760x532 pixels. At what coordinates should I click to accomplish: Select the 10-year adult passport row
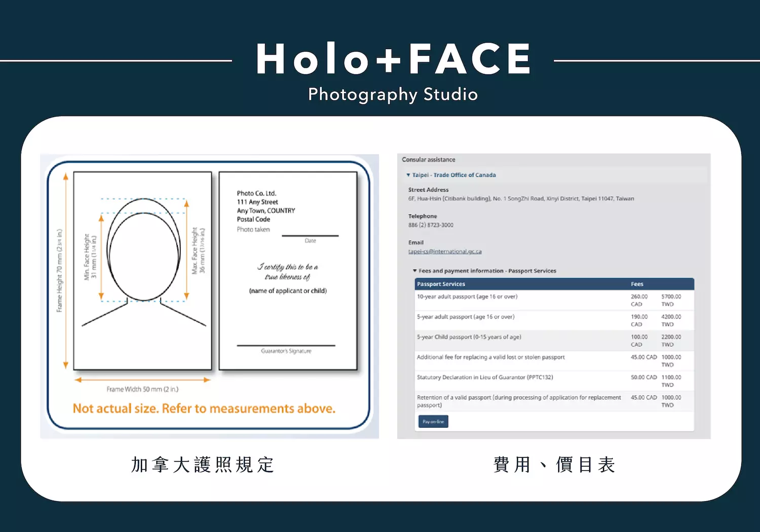(554, 300)
